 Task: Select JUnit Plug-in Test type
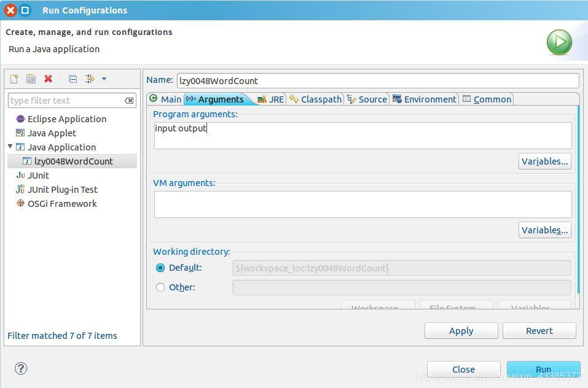[x=62, y=190]
